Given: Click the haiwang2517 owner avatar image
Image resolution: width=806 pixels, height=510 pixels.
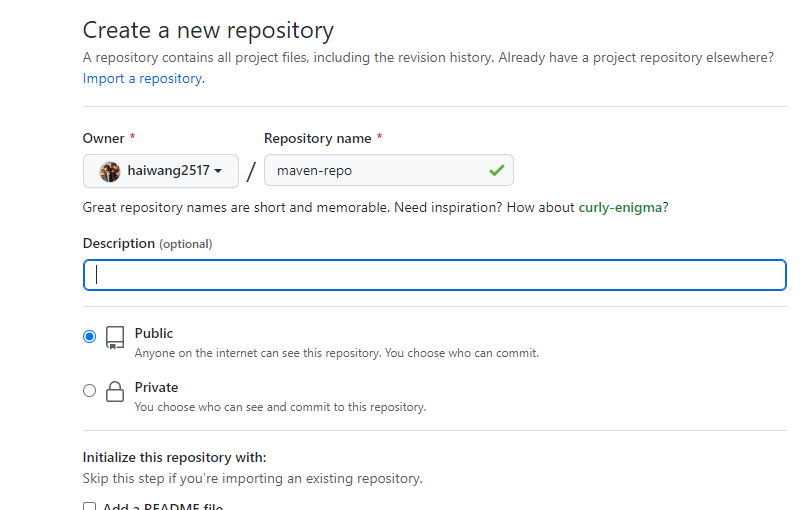Looking at the screenshot, I should 110,171.
